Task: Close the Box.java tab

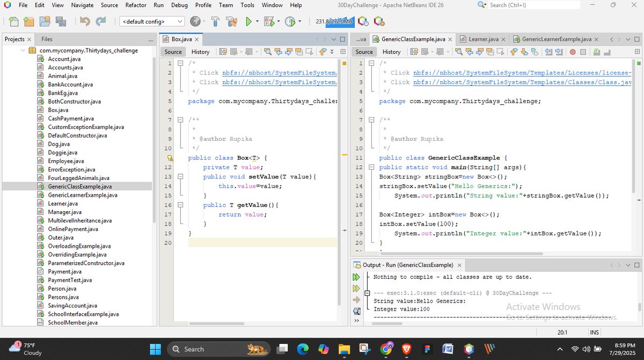Action: [197, 39]
